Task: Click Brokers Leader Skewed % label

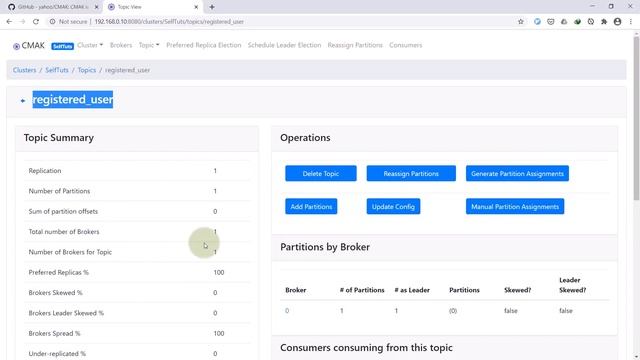Action: pyautogui.click(x=66, y=313)
